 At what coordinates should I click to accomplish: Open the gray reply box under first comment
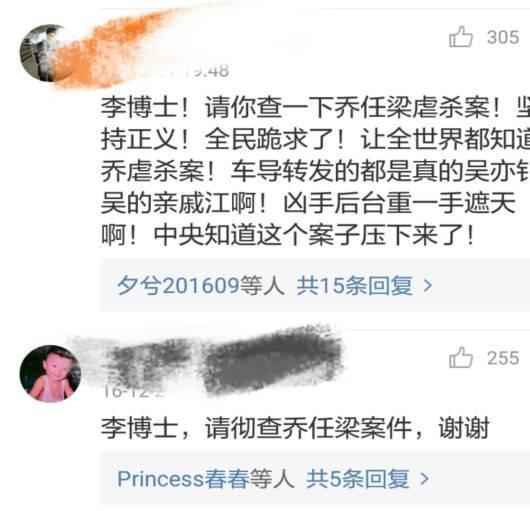(x=315, y=285)
